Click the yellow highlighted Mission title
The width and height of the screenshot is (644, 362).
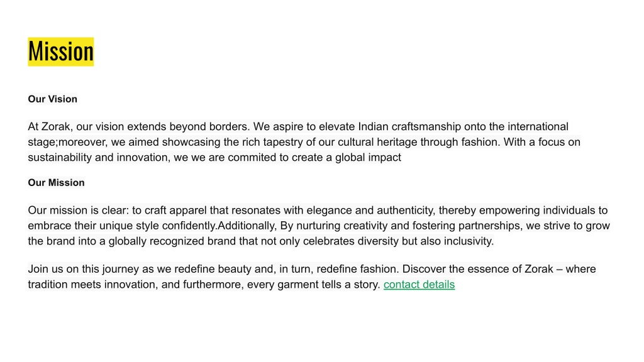coord(61,52)
